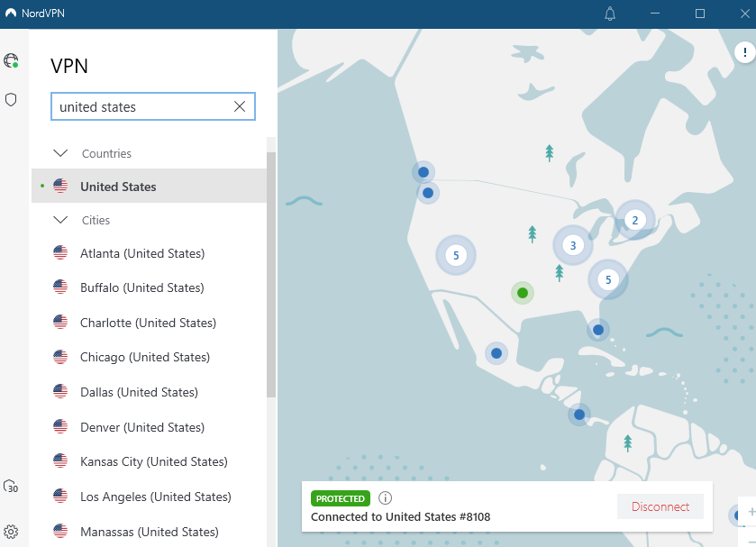
Task: Select Kansas City (United States)
Action: click(x=149, y=461)
